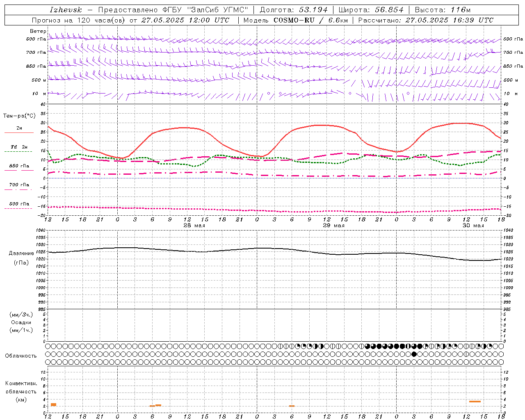Click the 850 гПа legend in temperature panel

tap(19, 166)
